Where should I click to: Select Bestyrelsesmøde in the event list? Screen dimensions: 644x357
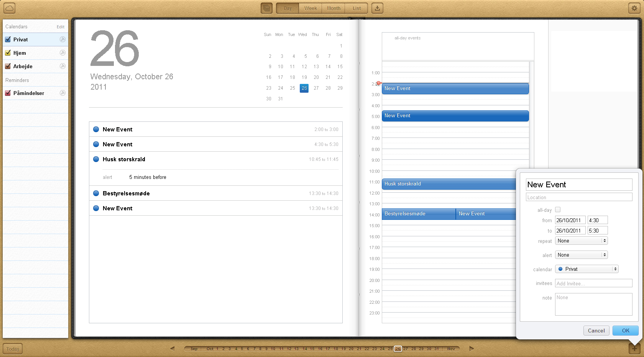[216, 193]
